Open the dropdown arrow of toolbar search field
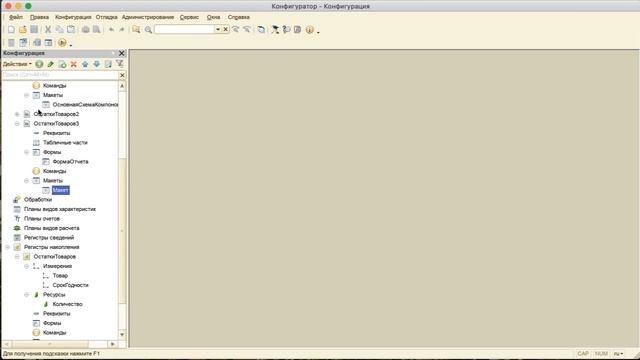This screenshot has width=640, height=360. (218, 29)
